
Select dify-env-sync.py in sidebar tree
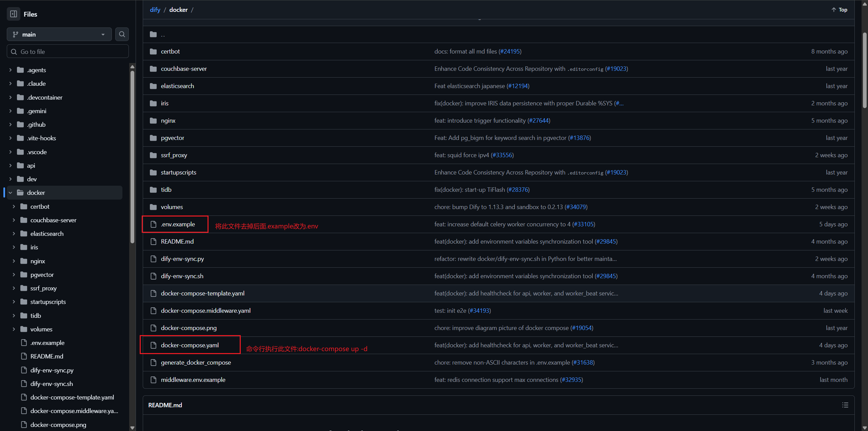[52, 370]
